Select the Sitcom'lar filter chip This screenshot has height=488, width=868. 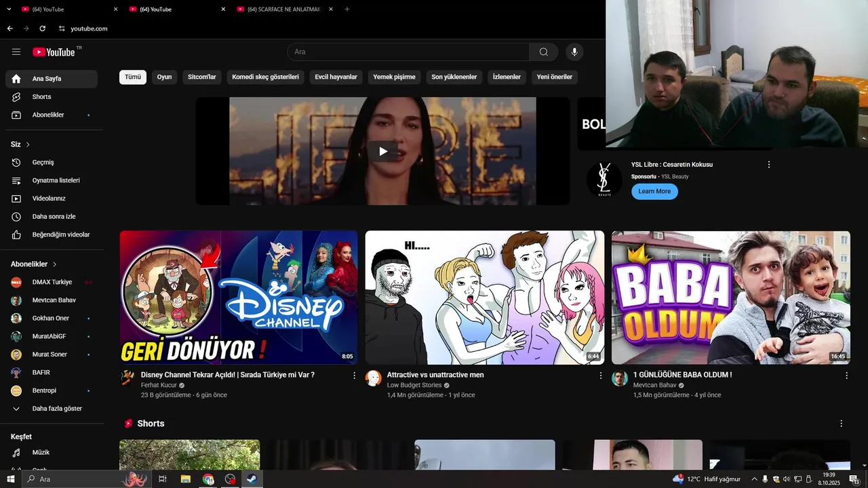click(202, 77)
